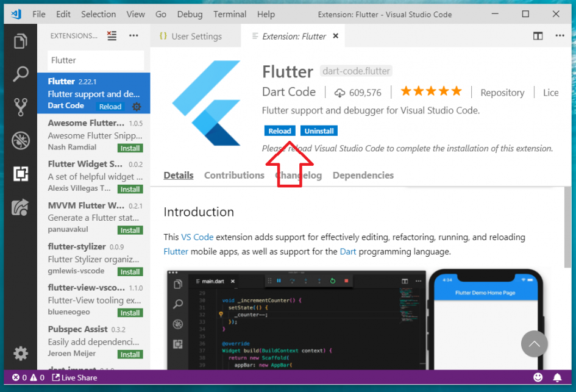Open the Explorer sidebar icon

[21, 41]
